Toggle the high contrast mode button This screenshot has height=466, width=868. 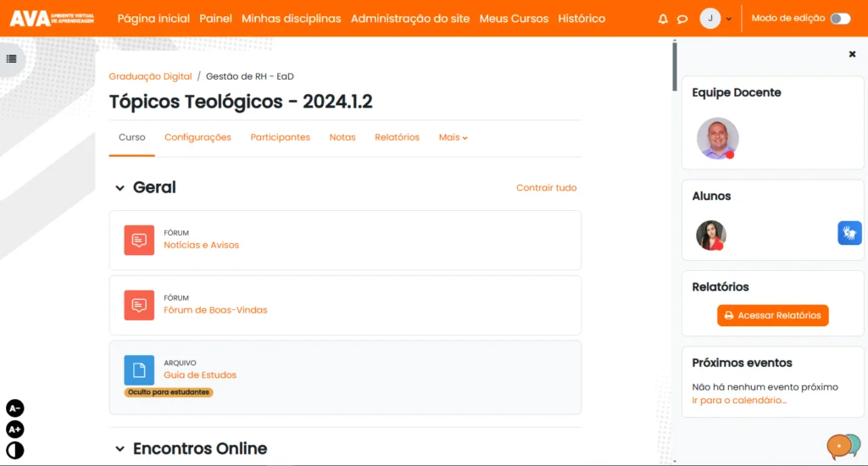click(14, 451)
